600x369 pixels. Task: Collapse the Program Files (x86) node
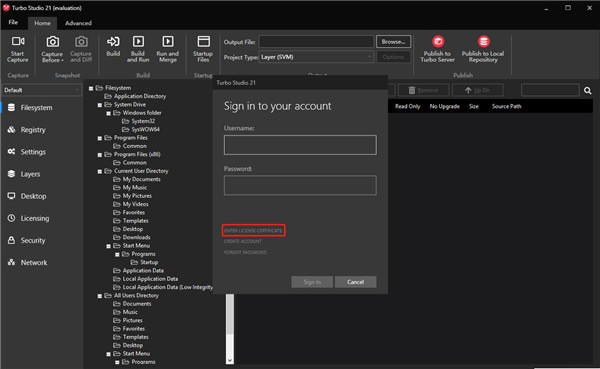100,155
